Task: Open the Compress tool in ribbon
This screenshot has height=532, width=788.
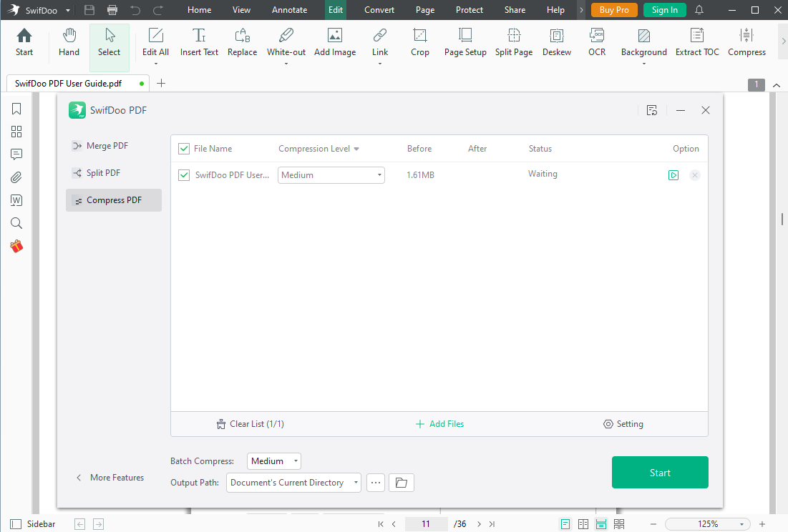Action: pyautogui.click(x=746, y=42)
